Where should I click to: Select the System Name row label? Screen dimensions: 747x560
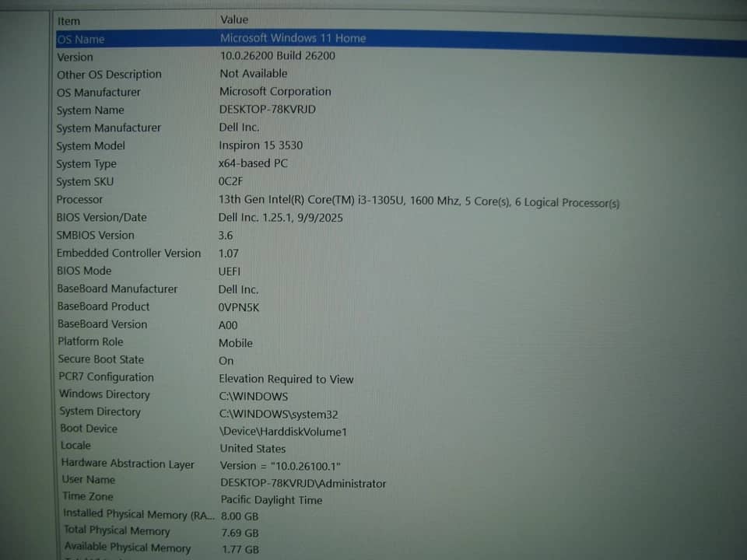point(90,110)
